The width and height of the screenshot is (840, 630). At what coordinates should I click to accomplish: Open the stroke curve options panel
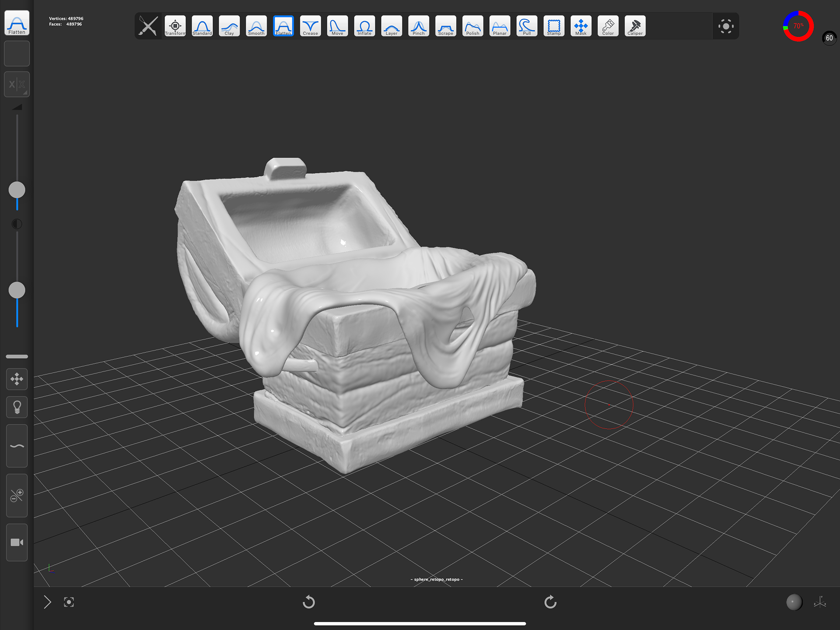[x=17, y=446]
